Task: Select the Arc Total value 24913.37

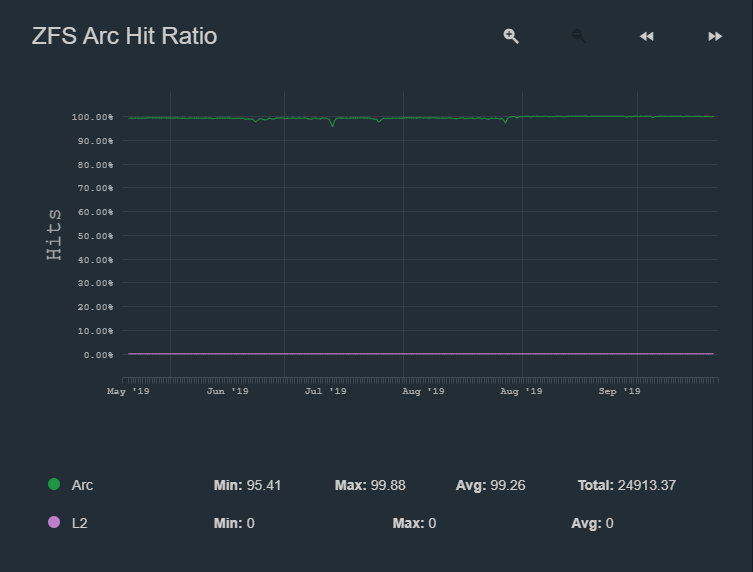Action: pyautogui.click(x=646, y=485)
